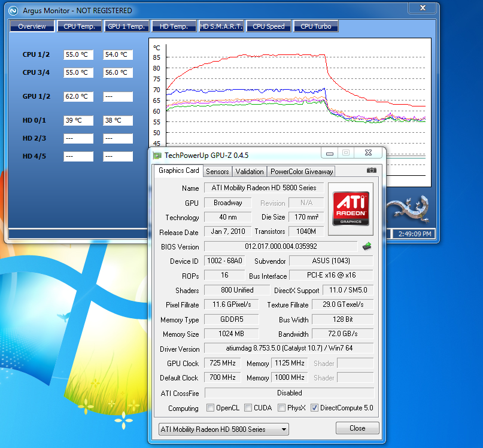Close the Argus Monitor window
This screenshot has height=448, width=483.
[423, 8]
